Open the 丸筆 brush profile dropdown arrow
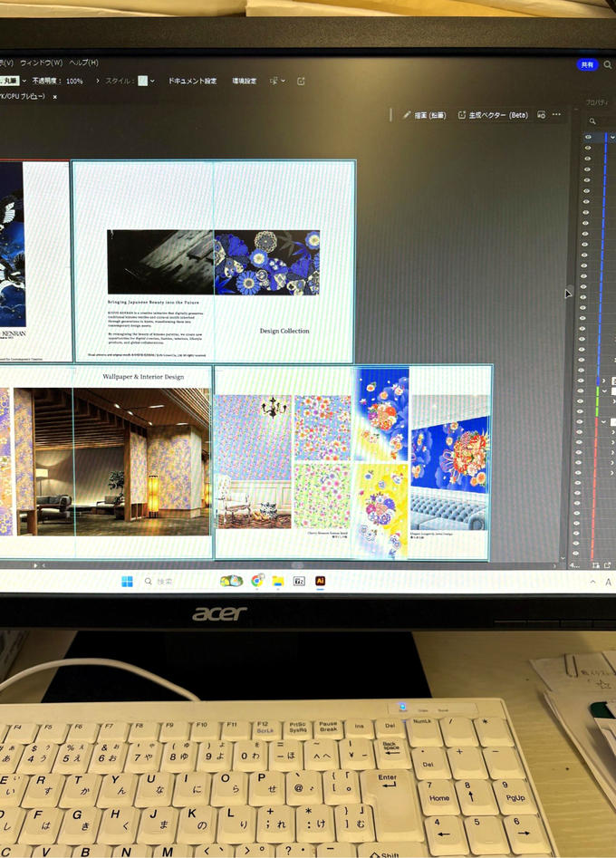 24,81
